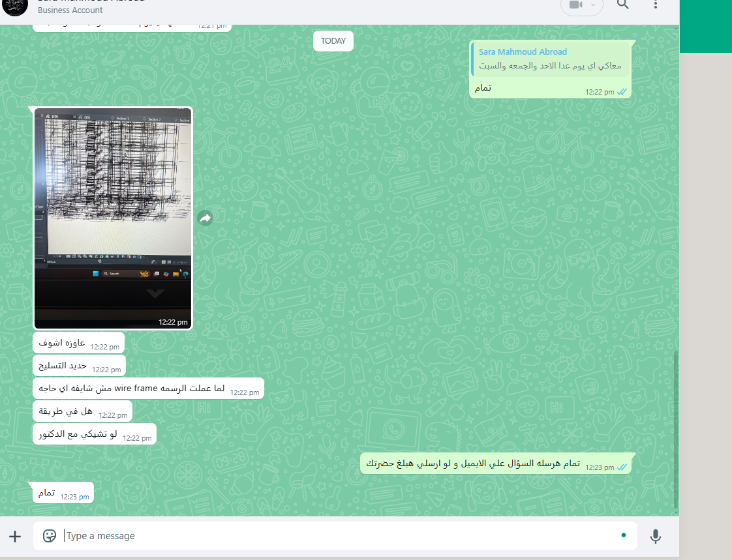The image size is (732, 560).
Task: Select the message 'حديد التسليح'
Action: point(80,366)
